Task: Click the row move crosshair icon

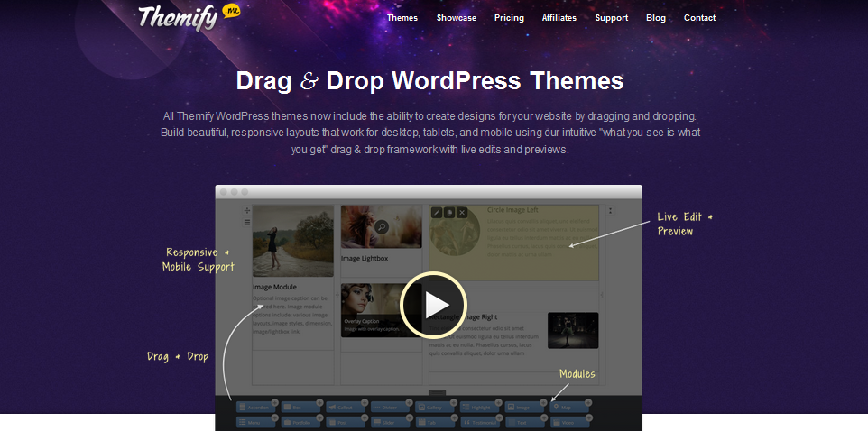Action: [247, 211]
